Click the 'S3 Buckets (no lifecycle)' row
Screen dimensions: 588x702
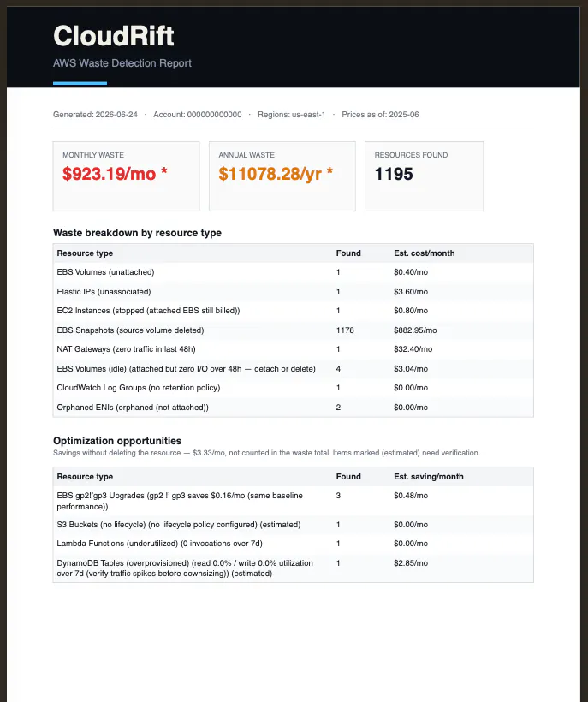pyautogui.click(x=293, y=525)
